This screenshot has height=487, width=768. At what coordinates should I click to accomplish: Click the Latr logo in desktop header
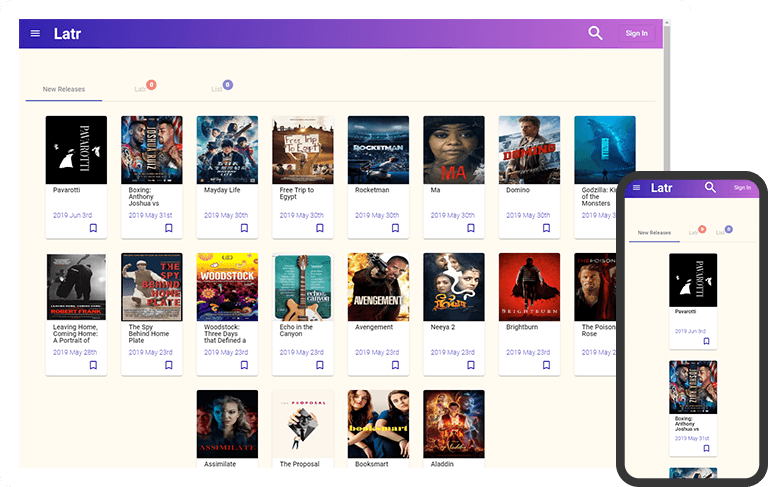pyautogui.click(x=67, y=34)
